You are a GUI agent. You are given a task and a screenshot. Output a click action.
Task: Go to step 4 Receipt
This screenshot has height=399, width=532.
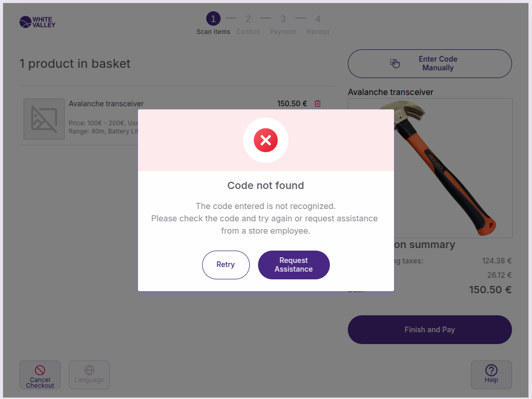pyautogui.click(x=318, y=20)
